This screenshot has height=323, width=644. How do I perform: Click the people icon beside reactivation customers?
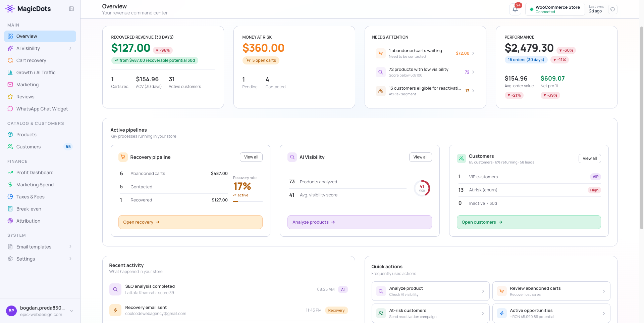click(380, 91)
